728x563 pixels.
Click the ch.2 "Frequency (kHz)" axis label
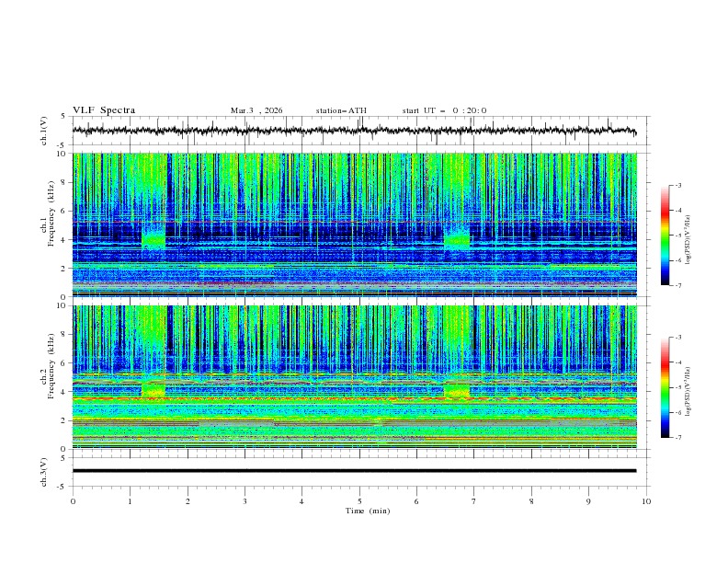[x=51, y=365]
